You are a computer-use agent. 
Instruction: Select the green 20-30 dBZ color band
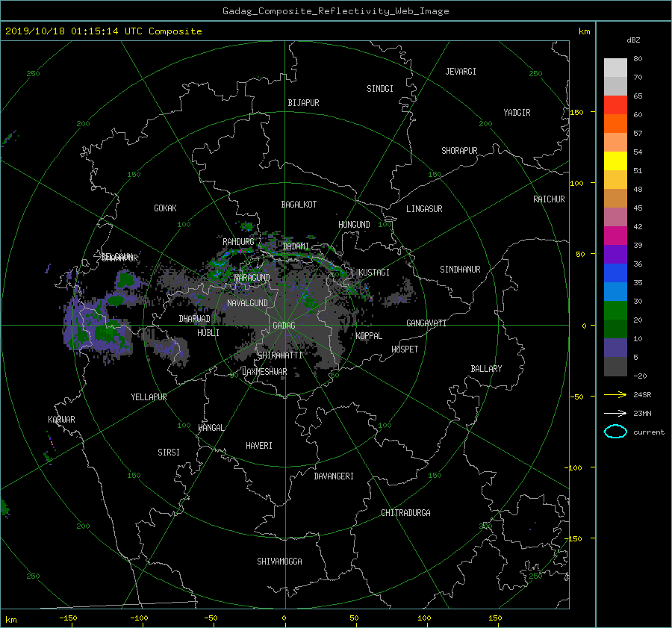(615, 311)
